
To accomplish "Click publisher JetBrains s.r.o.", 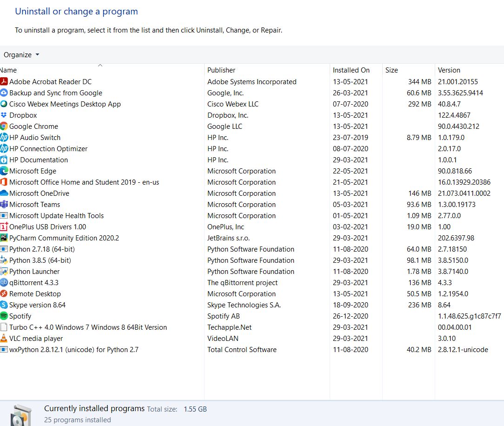I will pos(228,238).
